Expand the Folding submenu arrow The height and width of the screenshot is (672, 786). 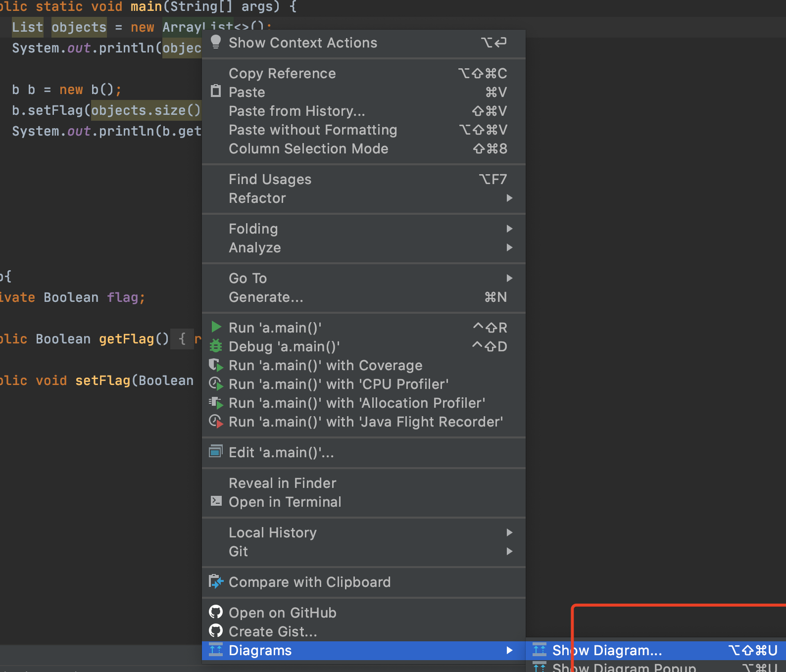tap(509, 229)
